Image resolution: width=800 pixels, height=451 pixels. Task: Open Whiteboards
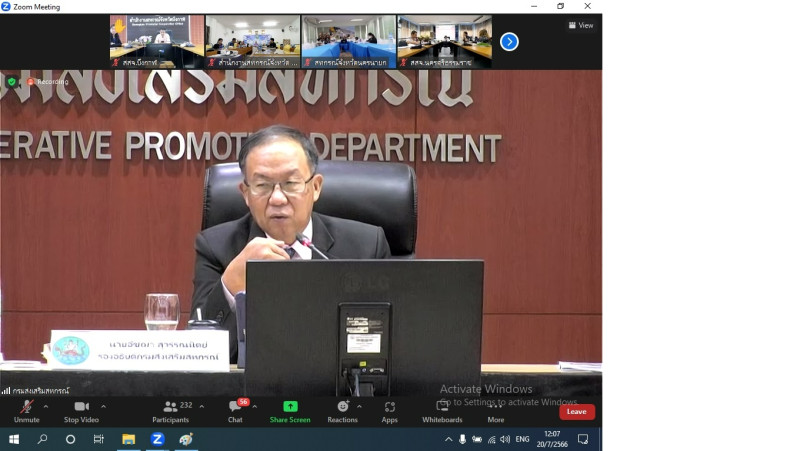tap(442, 411)
